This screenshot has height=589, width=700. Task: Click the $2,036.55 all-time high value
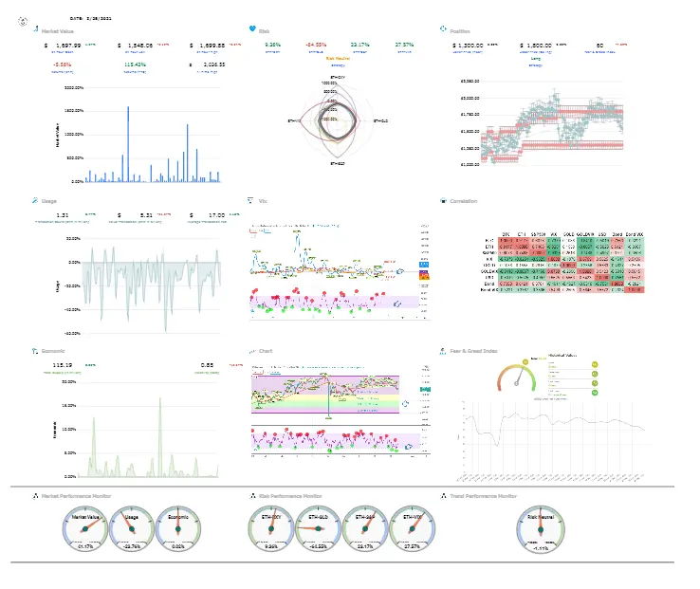coord(208,64)
